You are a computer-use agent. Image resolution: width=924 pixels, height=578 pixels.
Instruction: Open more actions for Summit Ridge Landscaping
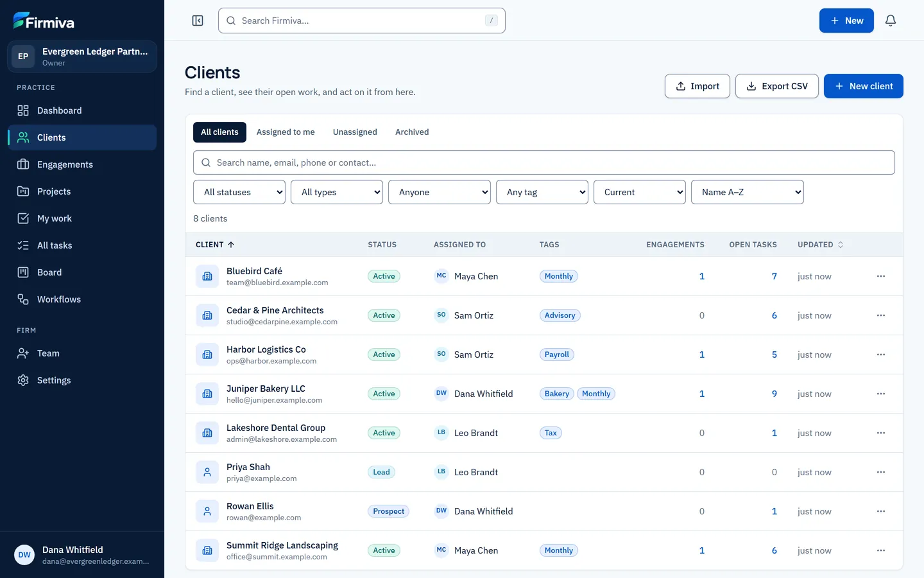pos(881,550)
